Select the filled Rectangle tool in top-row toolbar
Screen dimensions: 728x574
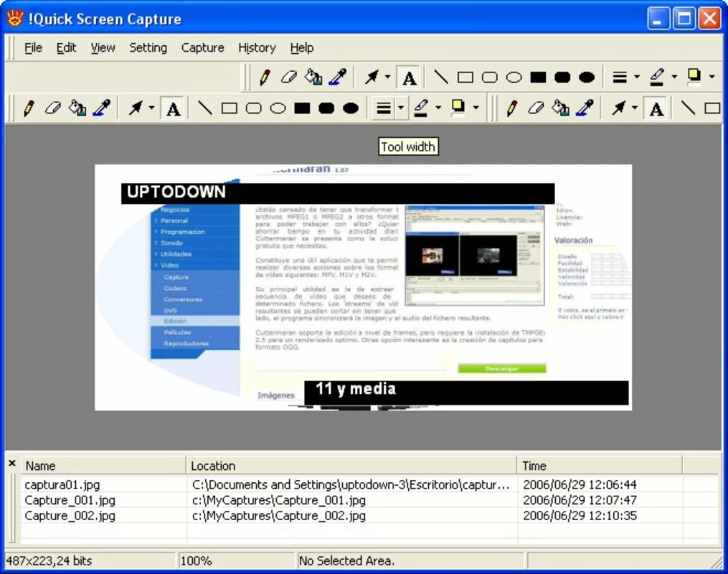[x=538, y=77]
